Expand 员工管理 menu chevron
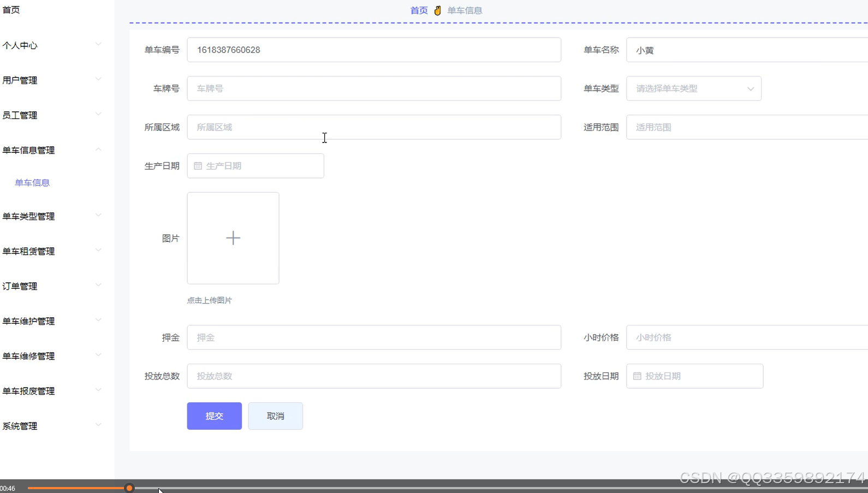 pos(98,114)
